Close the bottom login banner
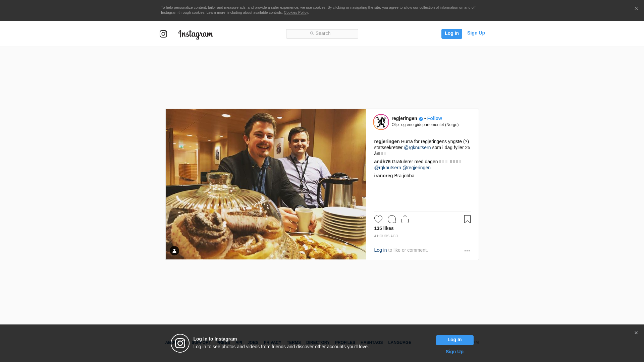Screen dimensions: 644x362 [636, 333]
